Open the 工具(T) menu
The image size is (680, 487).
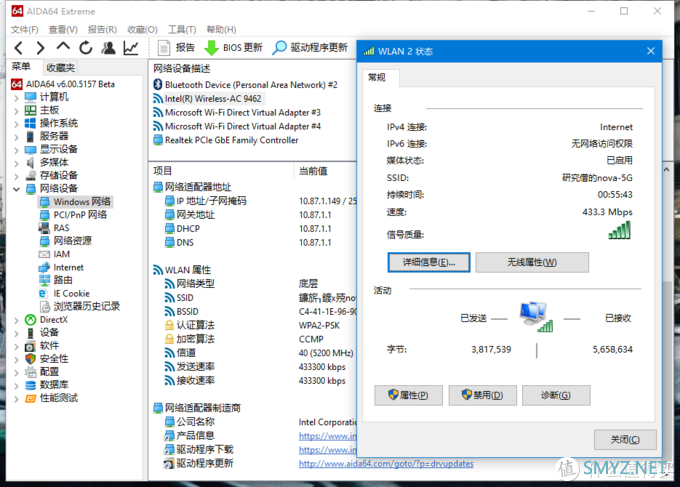point(182,29)
